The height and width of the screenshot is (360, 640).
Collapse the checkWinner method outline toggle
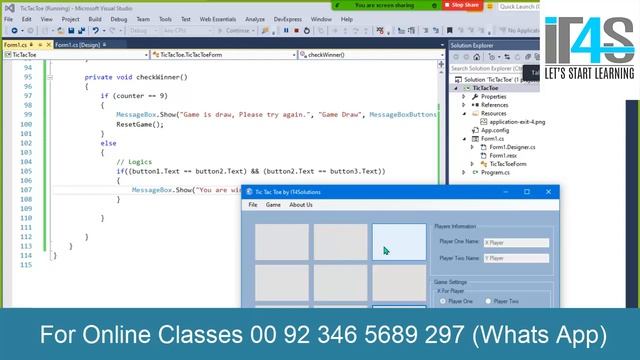coord(50,77)
